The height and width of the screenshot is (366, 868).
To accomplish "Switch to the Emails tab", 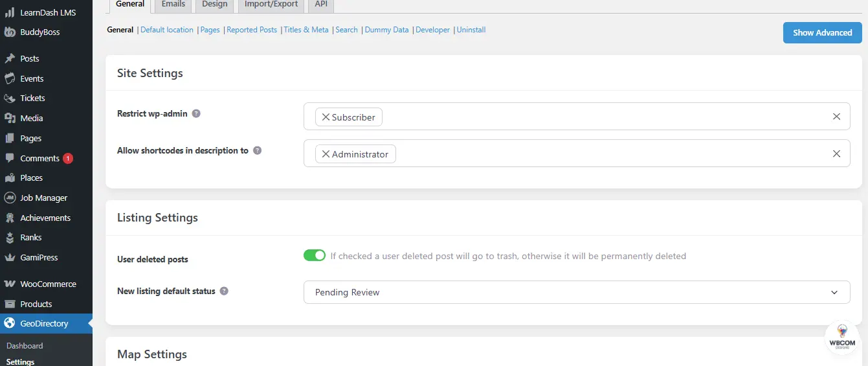I will tap(173, 5).
